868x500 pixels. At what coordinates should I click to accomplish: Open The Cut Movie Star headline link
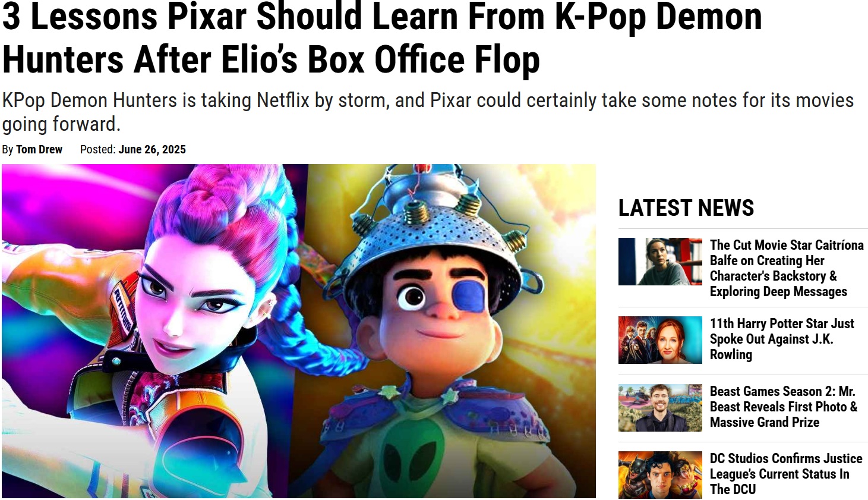click(x=787, y=268)
